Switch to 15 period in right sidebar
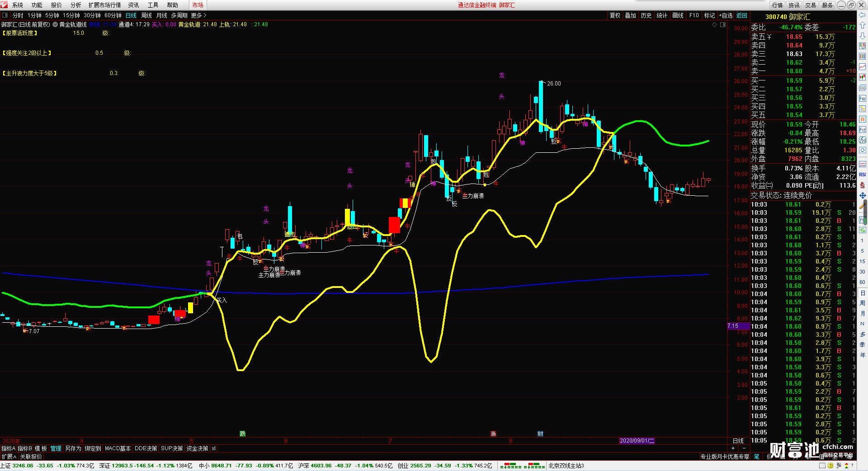Image resolution: width=868 pixels, height=471 pixels. (863, 261)
